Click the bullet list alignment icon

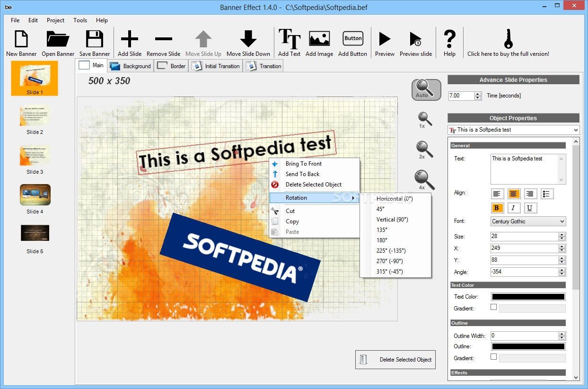pyautogui.click(x=547, y=194)
